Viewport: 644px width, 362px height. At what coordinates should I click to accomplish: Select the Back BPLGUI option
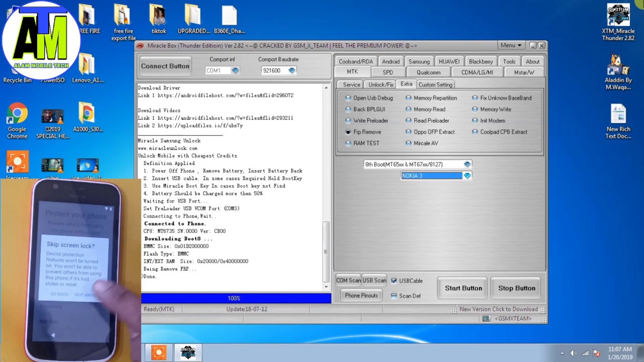(x=365, y=109)
